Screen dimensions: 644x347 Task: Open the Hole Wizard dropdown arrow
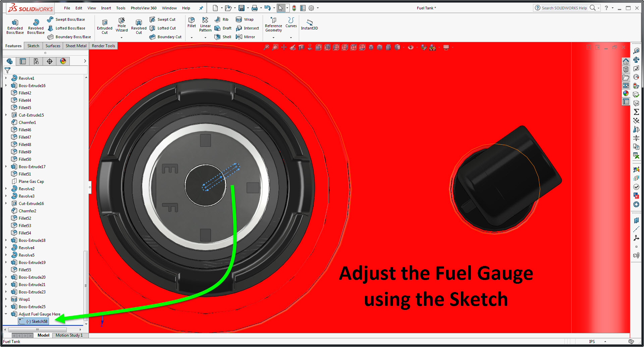click(122, 38)
